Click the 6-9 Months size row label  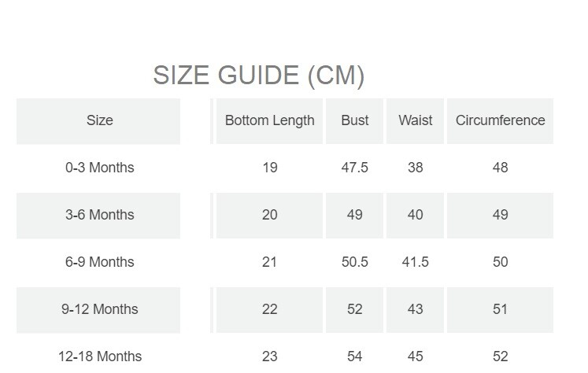[99, 262]
